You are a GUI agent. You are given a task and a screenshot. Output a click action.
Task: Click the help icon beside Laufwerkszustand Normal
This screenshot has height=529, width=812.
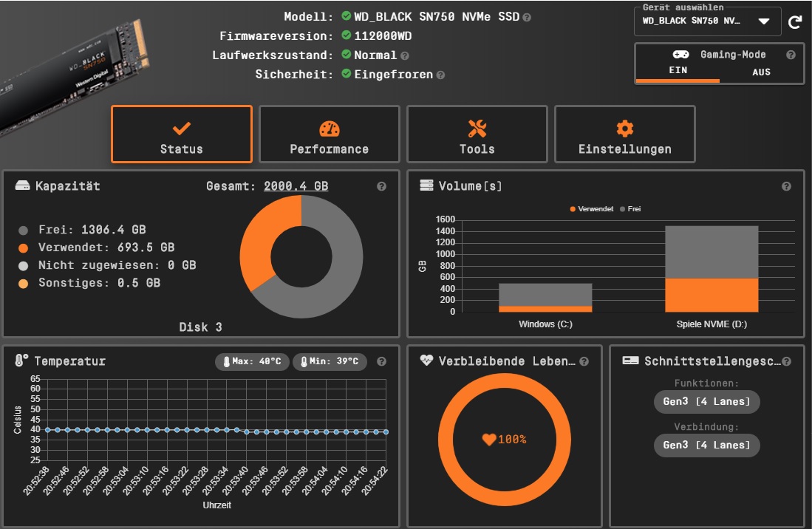tap(404, 56)
